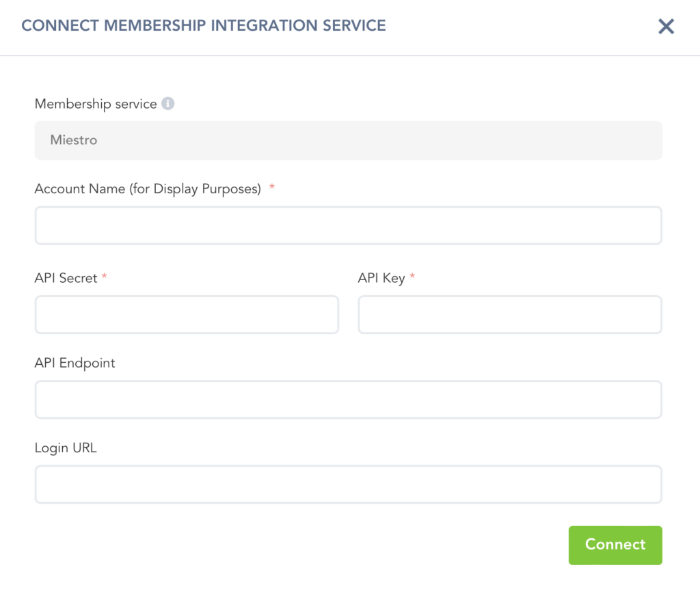Viewport: 700px width, 604px height.
Task: Click the "Miestro" value text
Action: [x=74, y=140]
